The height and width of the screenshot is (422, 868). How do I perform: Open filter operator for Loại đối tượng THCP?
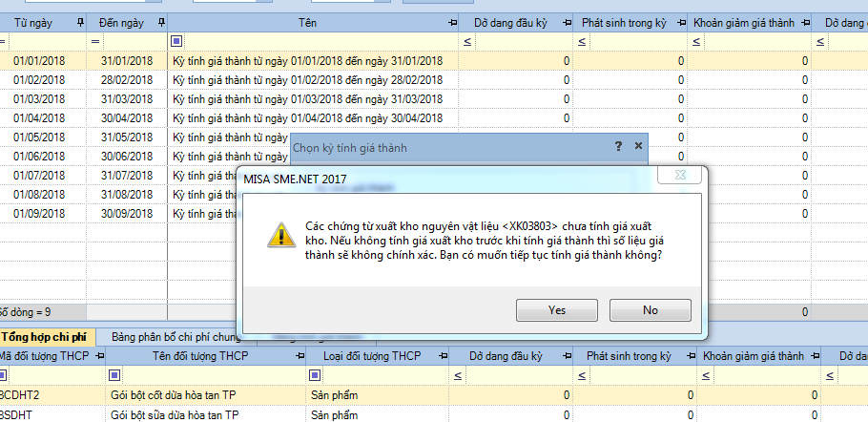coord(316,375)
